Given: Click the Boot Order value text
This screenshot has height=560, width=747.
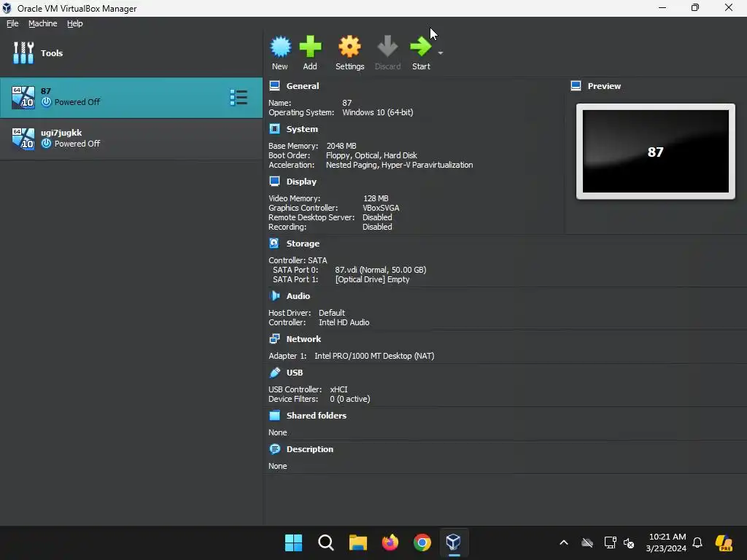Looking at the screenshot, I should click(371, 155).
